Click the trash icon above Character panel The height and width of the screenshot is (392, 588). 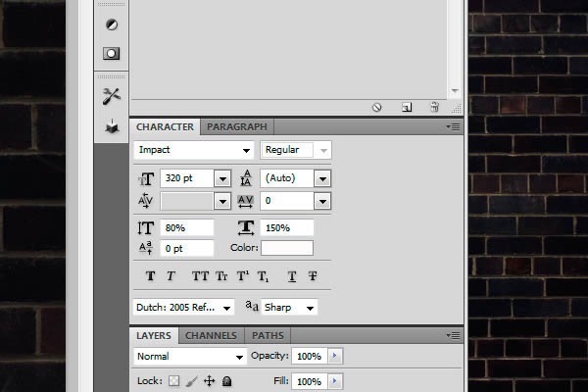tap(433, 107)
